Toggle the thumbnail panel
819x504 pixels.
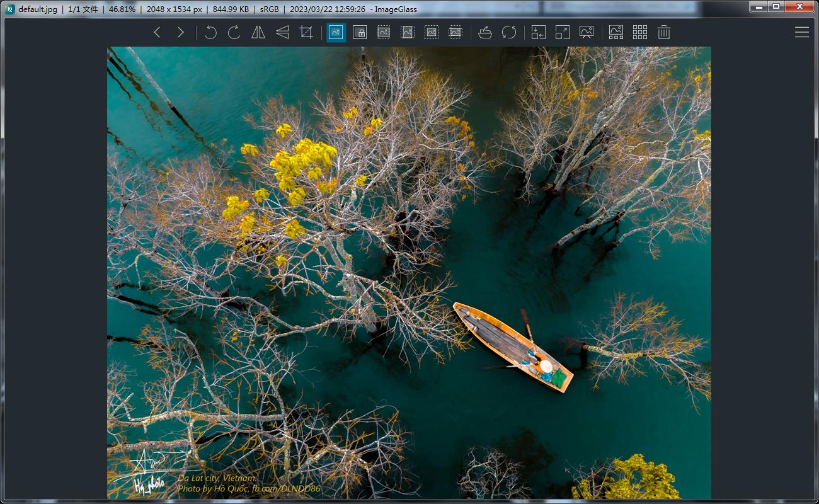click(x=616, y=32)
